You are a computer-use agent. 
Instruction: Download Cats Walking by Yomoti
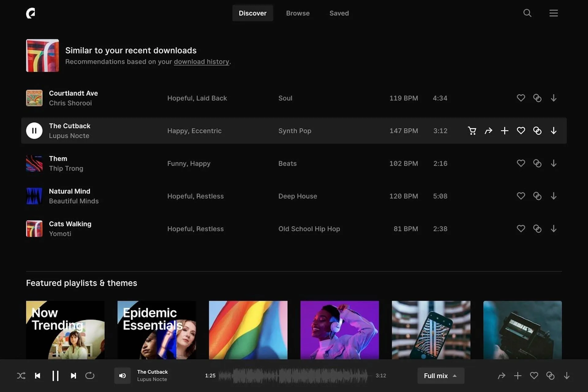[x=554, y=228]
